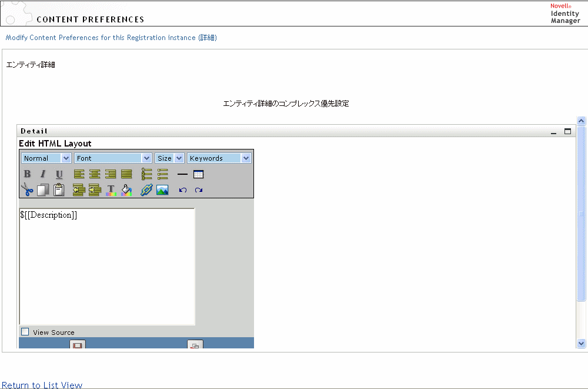This screenshot has height=389, width=588.
Task: Align text right in the editor
Action: (x=111, y=174)
